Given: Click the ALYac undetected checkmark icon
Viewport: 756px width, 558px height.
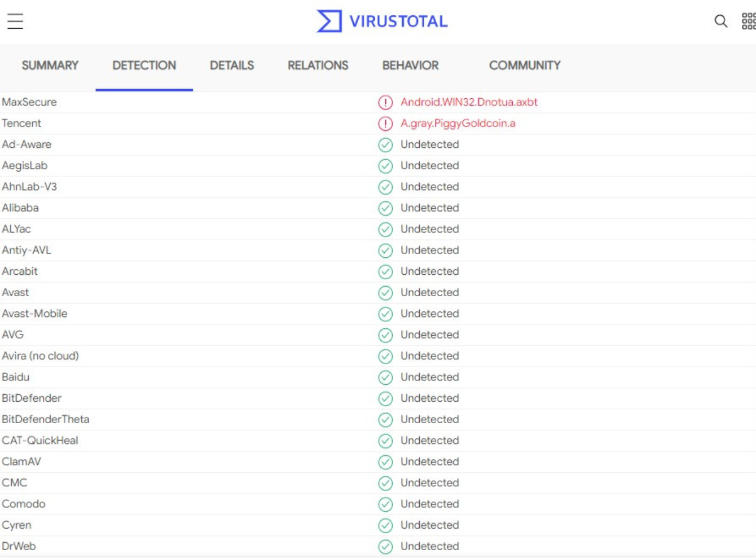Looking at the screenshot, I should (385, 230).
